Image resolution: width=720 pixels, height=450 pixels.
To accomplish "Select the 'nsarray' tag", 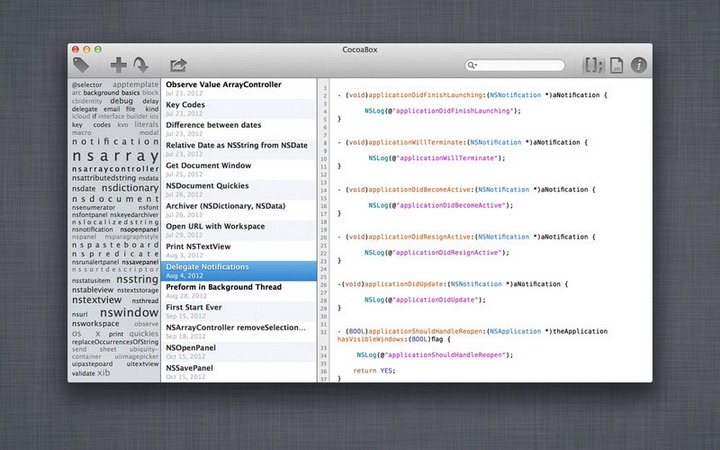I will [115, 156].
